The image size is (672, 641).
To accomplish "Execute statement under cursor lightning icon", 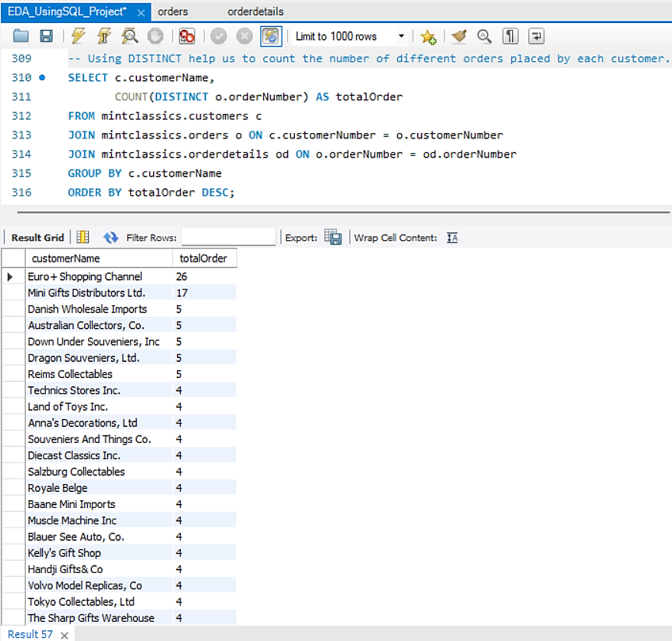I will pos(104,36).
